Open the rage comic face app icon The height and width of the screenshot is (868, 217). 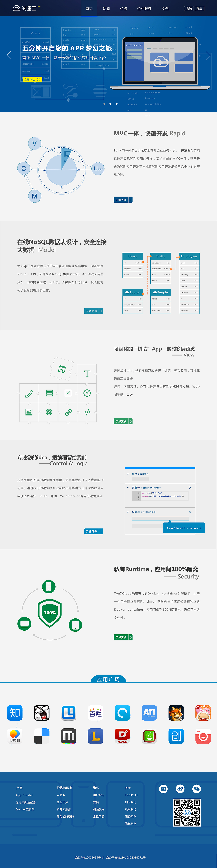pyautogui.click(x=42, y=713)
